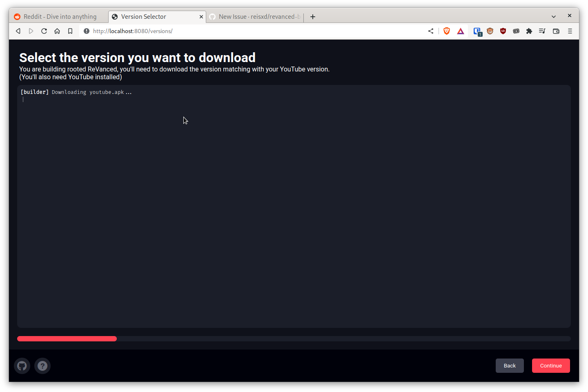Open the GitHub link icon
Screen dimensions: 588x392
coord(22,366)
